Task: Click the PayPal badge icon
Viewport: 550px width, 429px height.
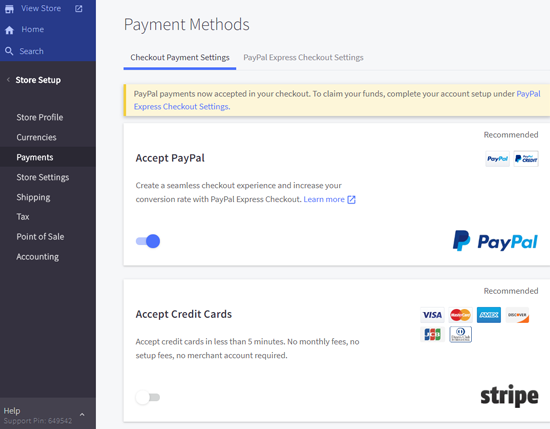Action: 497,159
